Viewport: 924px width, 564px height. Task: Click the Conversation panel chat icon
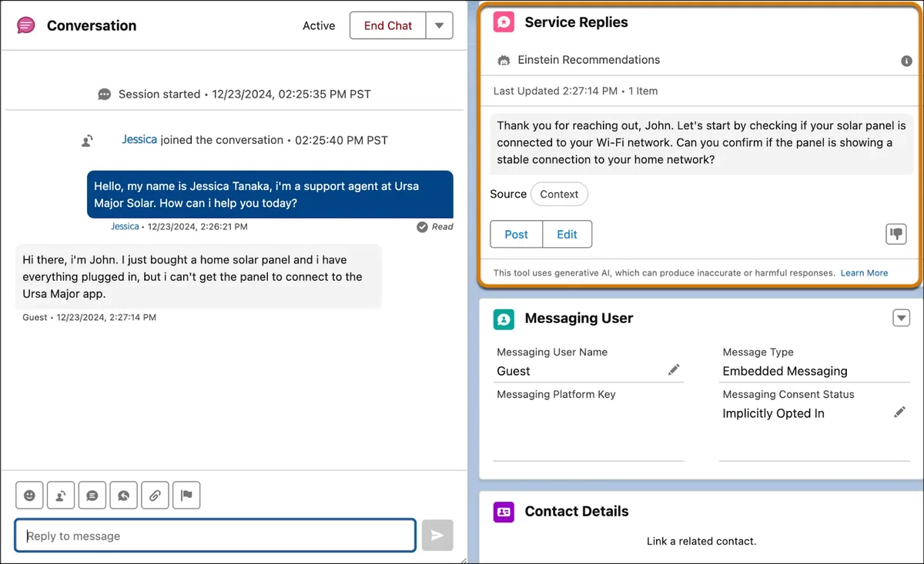pos(26,25)
